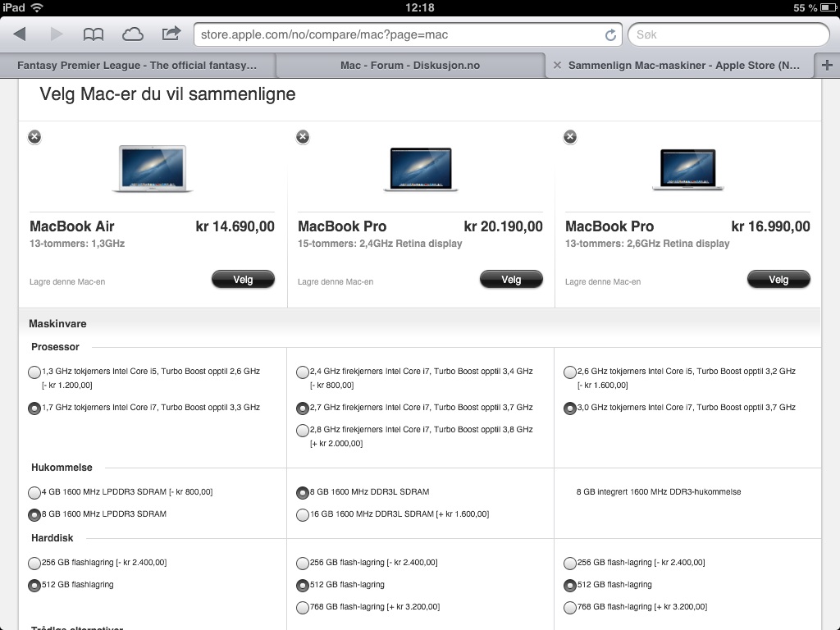Switch to Mac - Forum - Diskusjon.no tab
This screenshot has height=630, width=840.
pos(410,66)
